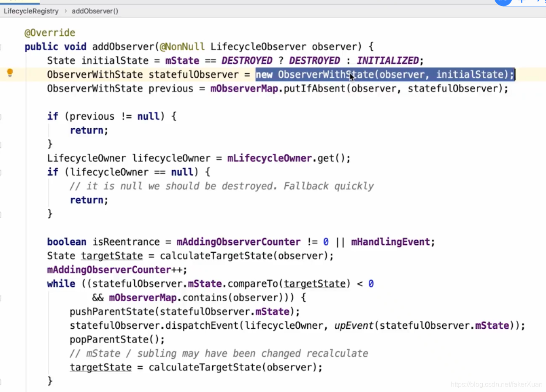Click the compareTo method call
Image resolution: width=546 pixels, height=392 pixels.
point(253,284)
